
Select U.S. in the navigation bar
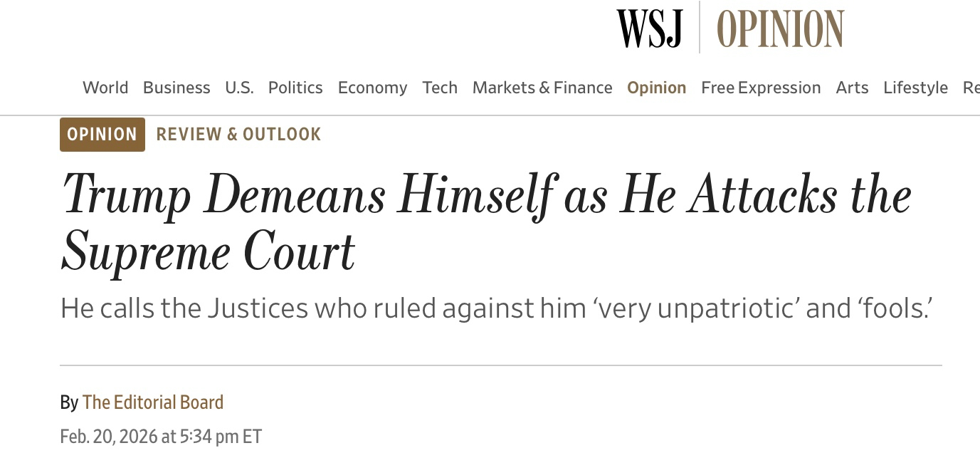pyautogui.click(x=239, y=88)
